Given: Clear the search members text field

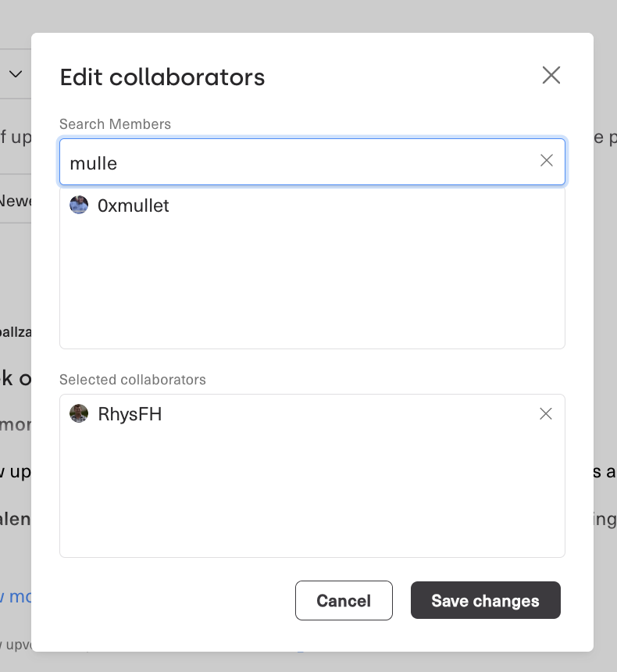Looking at the screenshot, I should (547, 160).
